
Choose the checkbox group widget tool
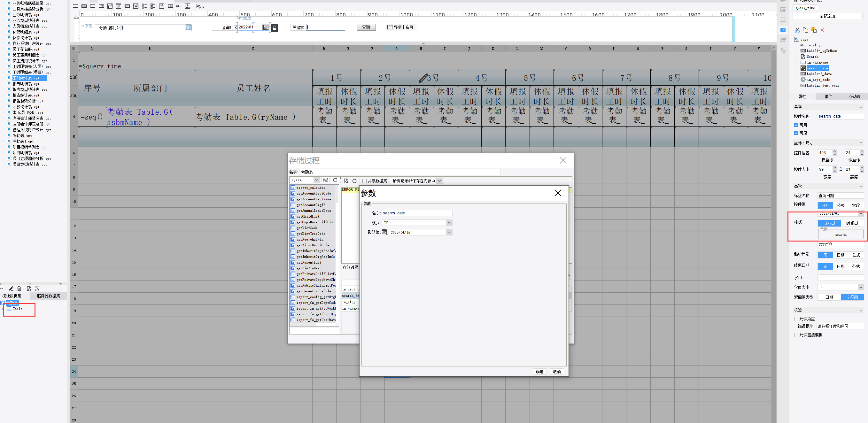tap(153, 6)
